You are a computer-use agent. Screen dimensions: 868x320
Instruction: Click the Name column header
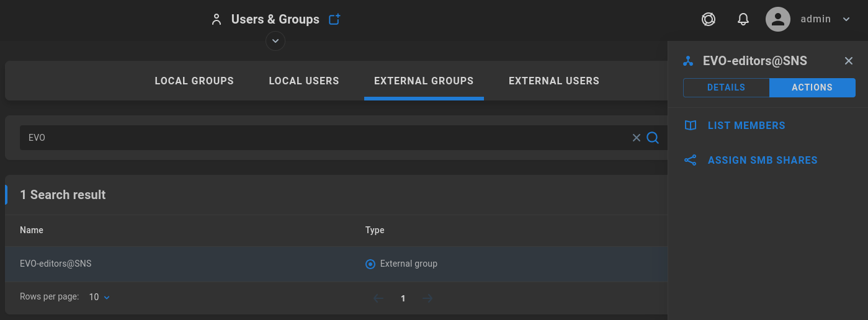[32, 230]
